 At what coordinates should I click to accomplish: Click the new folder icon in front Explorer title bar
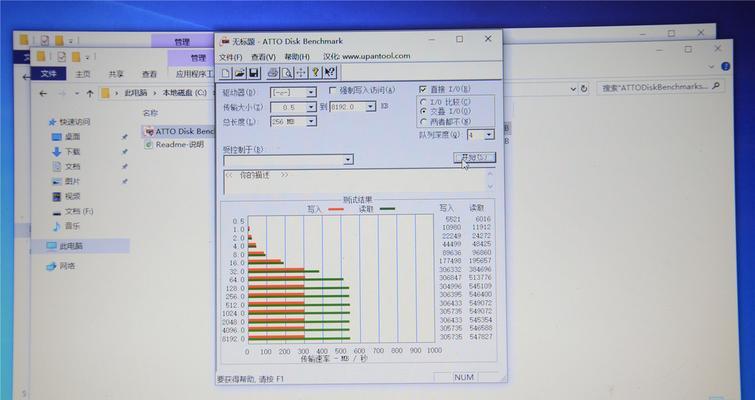click(x=76, y=57)
